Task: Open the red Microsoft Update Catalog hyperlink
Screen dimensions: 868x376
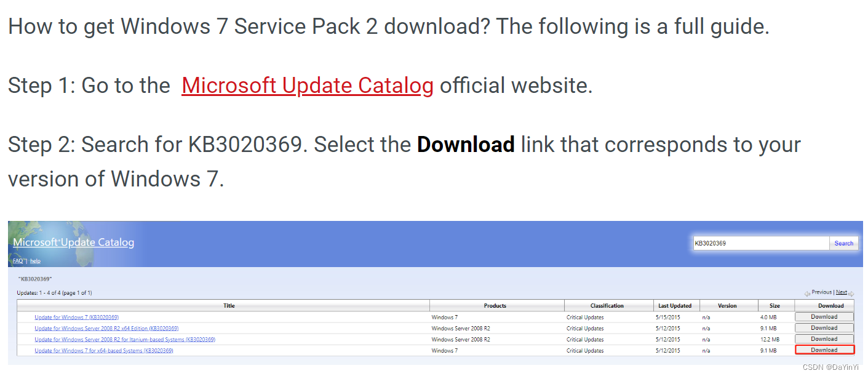Action: click(x=307, y=86)
